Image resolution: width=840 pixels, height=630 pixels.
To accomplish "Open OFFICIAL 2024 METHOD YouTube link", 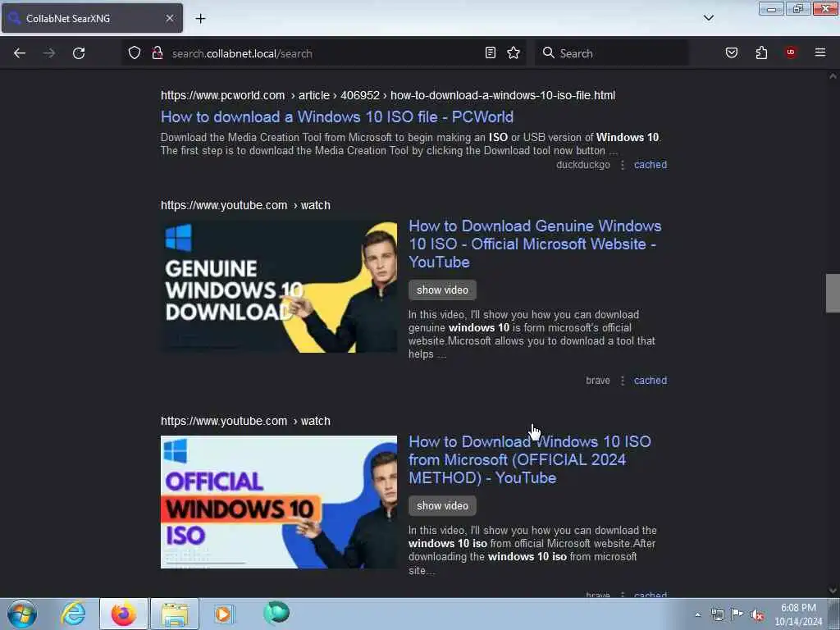I will [x=530, y=459].
